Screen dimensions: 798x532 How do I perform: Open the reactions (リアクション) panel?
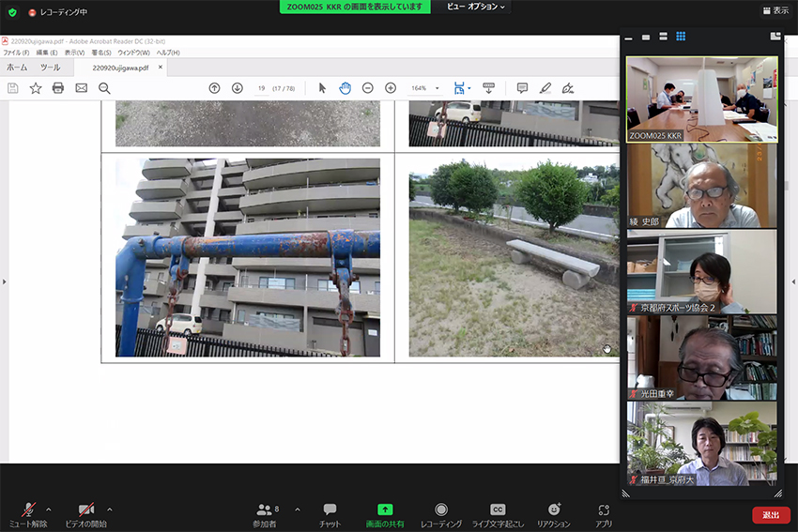(x=553, y=509)
